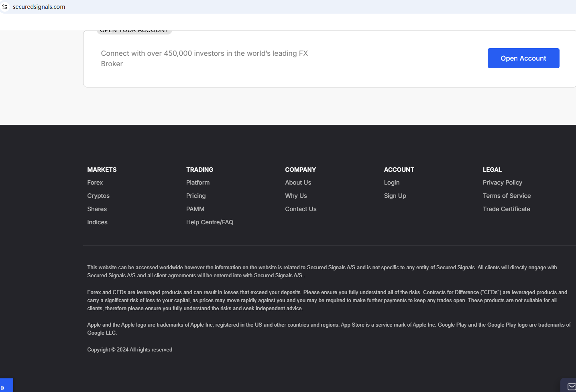Select the Shares footer link

click(x=97, y=209)
